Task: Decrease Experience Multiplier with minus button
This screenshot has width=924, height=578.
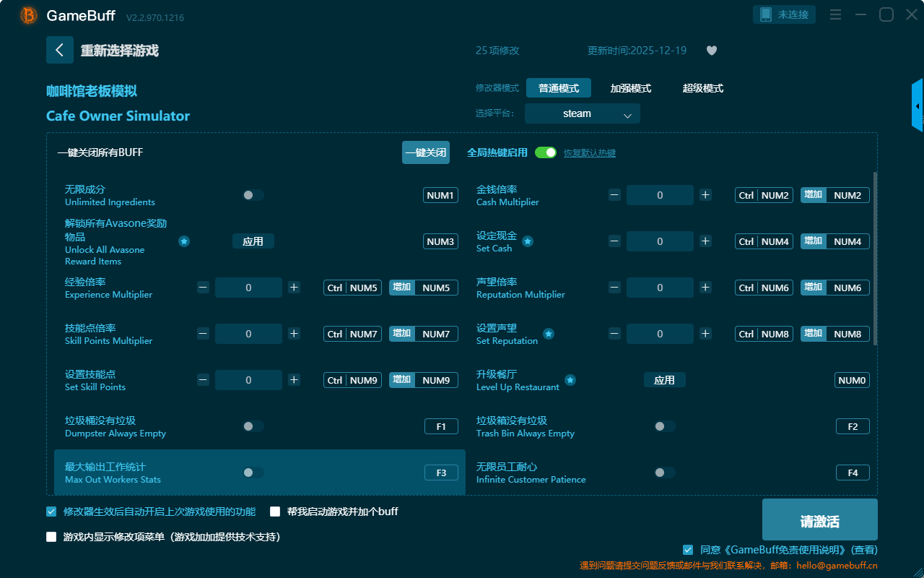Action: click(203, 288)
